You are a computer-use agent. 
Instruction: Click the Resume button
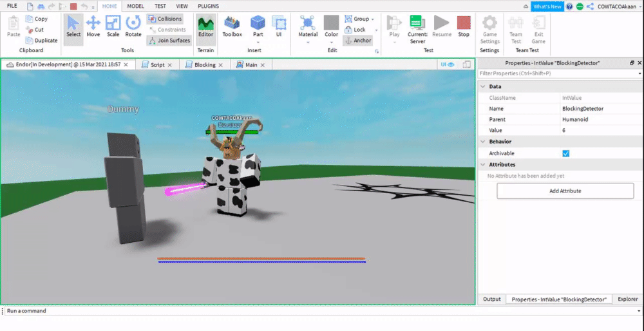tap(442, 27)
